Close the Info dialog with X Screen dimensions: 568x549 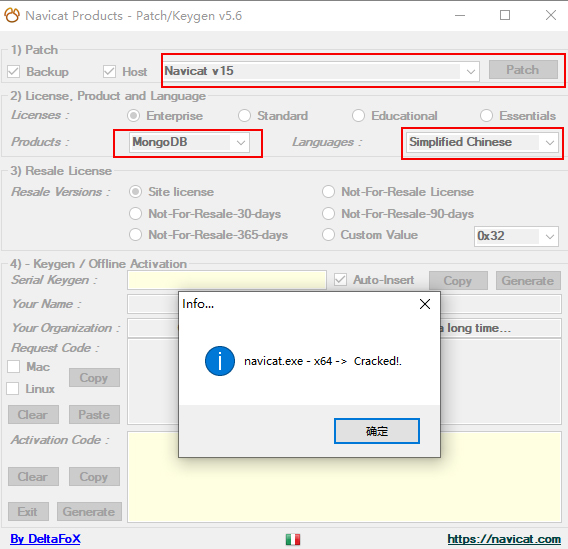tap(425, 304)
